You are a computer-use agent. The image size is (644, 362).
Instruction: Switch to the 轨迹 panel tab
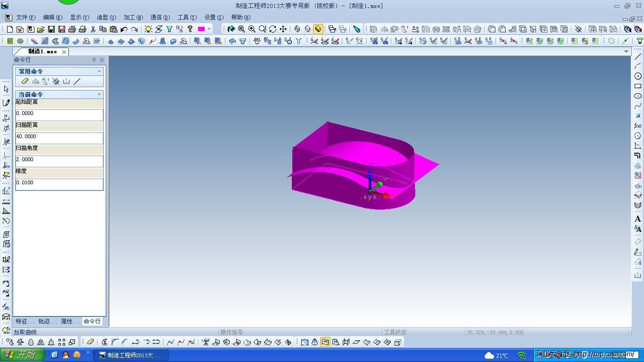coord(46,321)
